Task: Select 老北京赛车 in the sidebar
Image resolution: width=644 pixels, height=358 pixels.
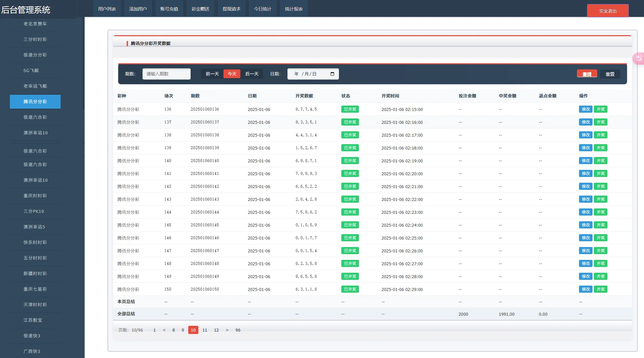Action: point(35,24)
